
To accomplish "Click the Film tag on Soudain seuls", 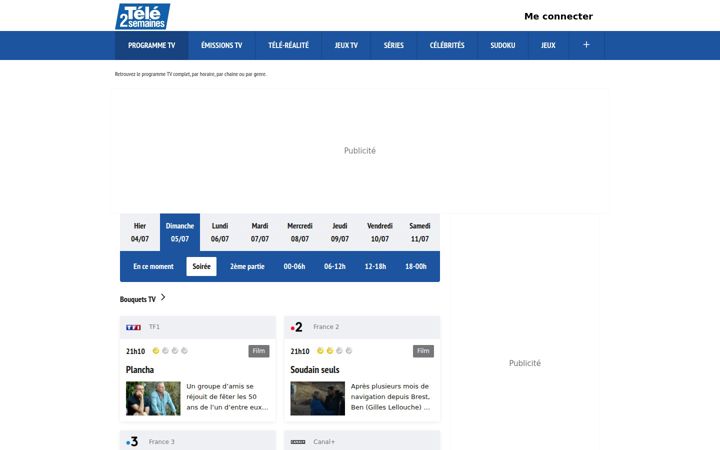I will tap(423, 351).
